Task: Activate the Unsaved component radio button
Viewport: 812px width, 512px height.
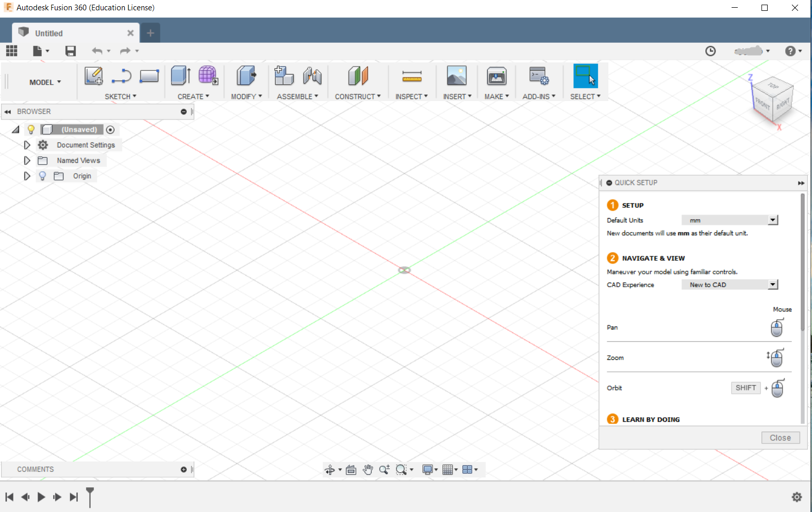Action: (x=110, y=129)
